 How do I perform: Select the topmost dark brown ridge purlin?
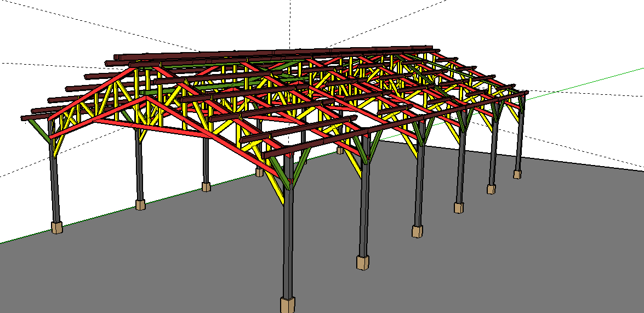coord(274,53)
